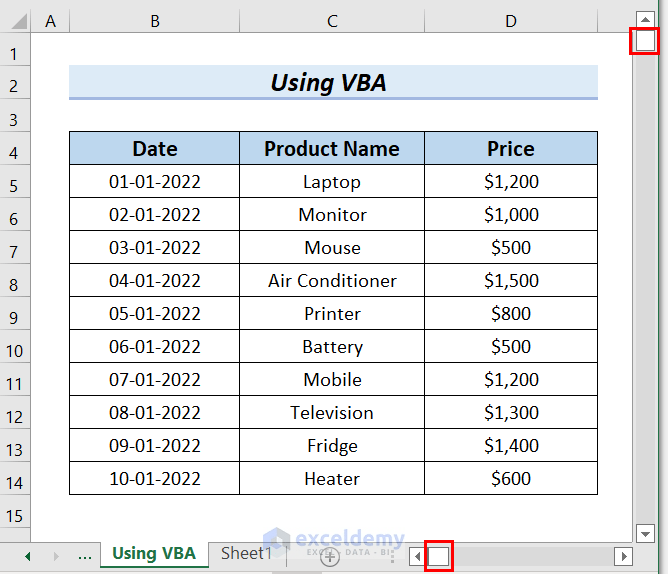Select the Battery cell
The height and width of the screenshot is (574, 668).
332,346
